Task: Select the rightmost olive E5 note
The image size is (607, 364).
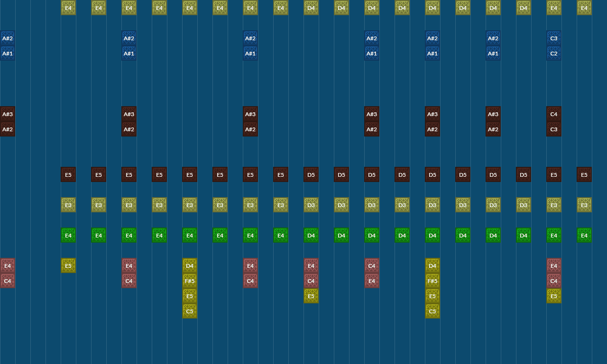Action: pyautogui.click(x=554, y=296)
